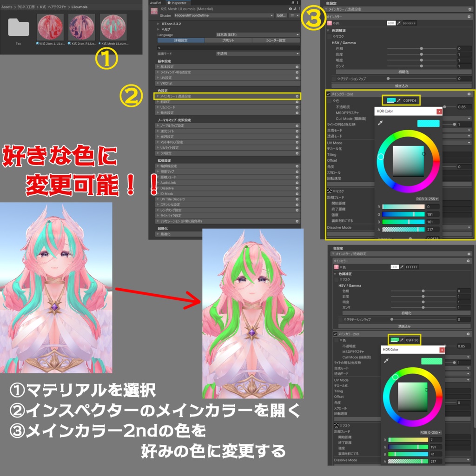Click the gear icon on the テッセレーション row
Image resolution: width=476 pixels, height=476 pixels.
click(297, 221)
